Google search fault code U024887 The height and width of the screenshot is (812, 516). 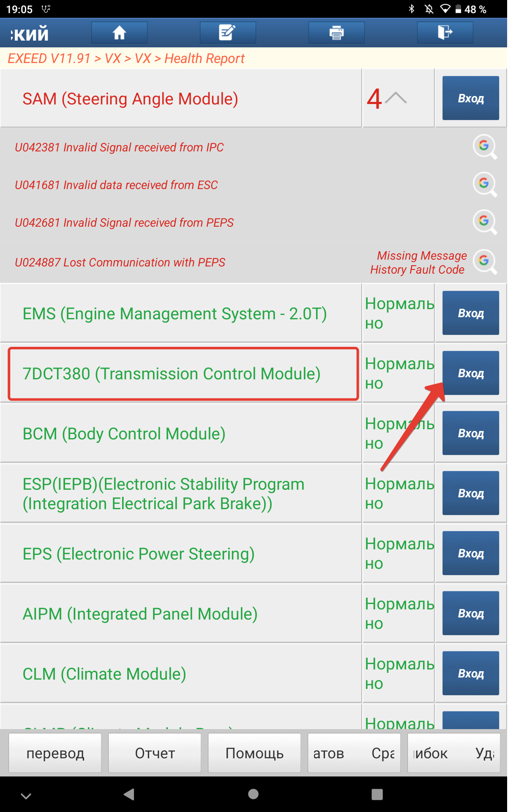[484, 262]
